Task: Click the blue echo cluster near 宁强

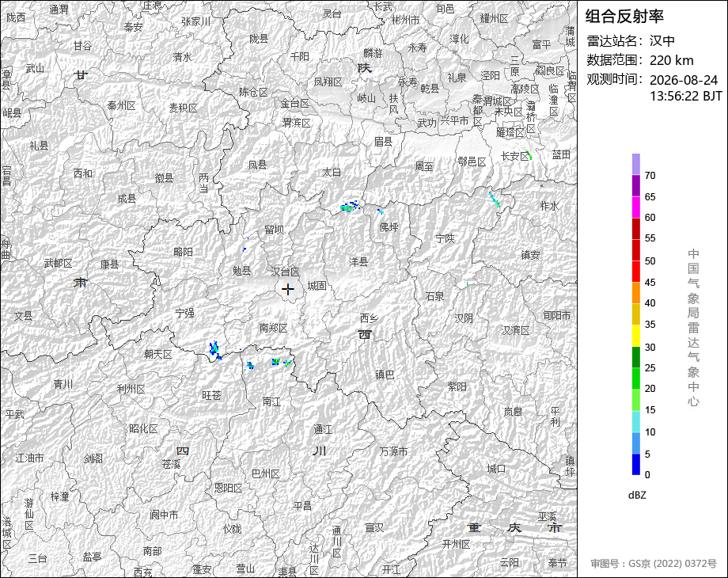Action: 214,350
